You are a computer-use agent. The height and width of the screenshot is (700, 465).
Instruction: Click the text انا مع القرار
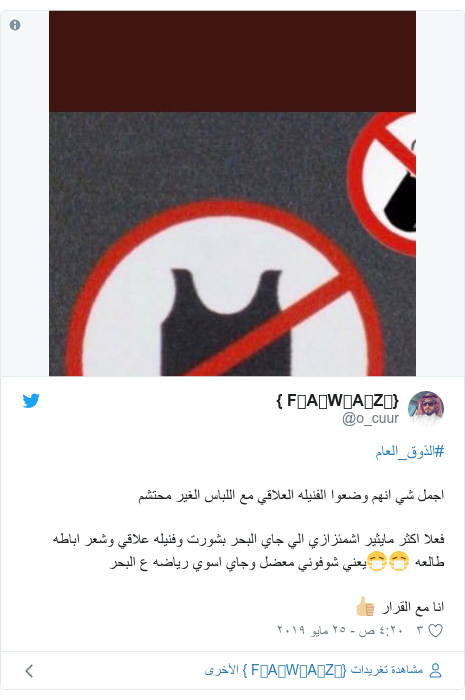(x=413, y=607)
